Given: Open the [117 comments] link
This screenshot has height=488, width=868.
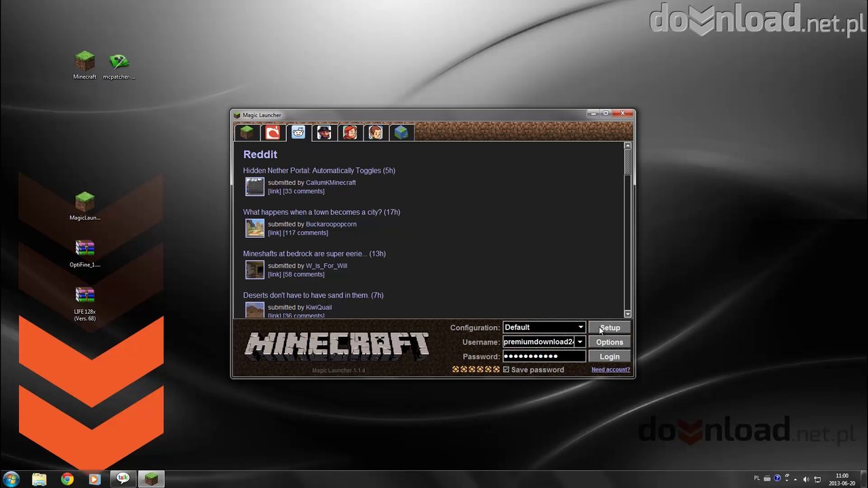Looking at the screenshot, I should 305,233.
